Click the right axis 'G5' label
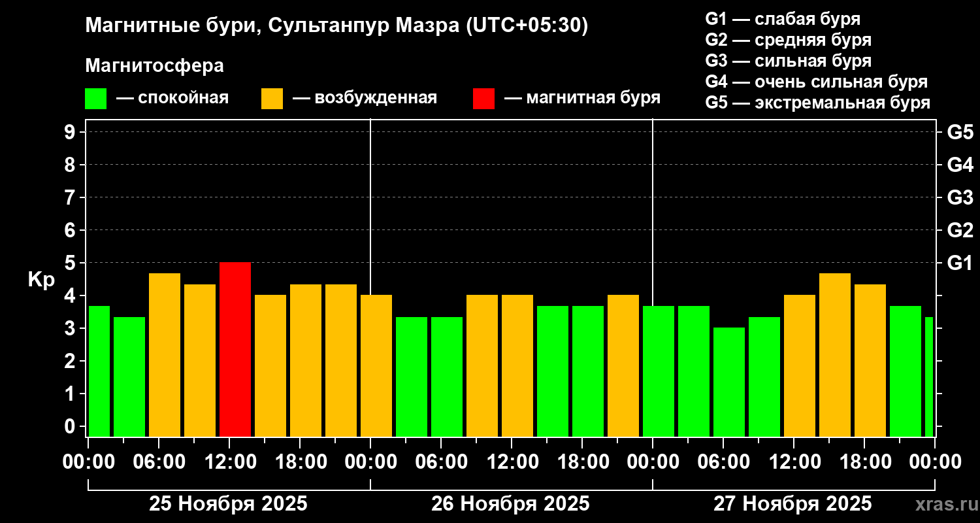 960,132
